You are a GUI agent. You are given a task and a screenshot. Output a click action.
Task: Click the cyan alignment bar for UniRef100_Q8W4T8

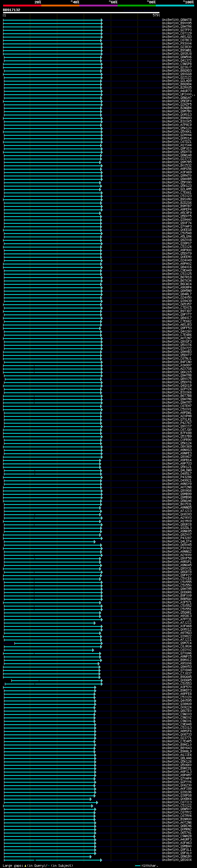coord(53,20)
